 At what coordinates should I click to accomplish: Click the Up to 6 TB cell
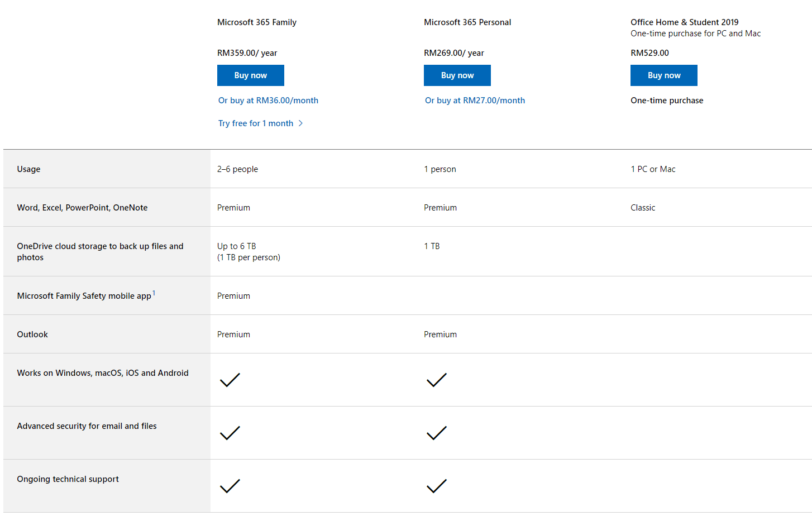coord(249,252)
